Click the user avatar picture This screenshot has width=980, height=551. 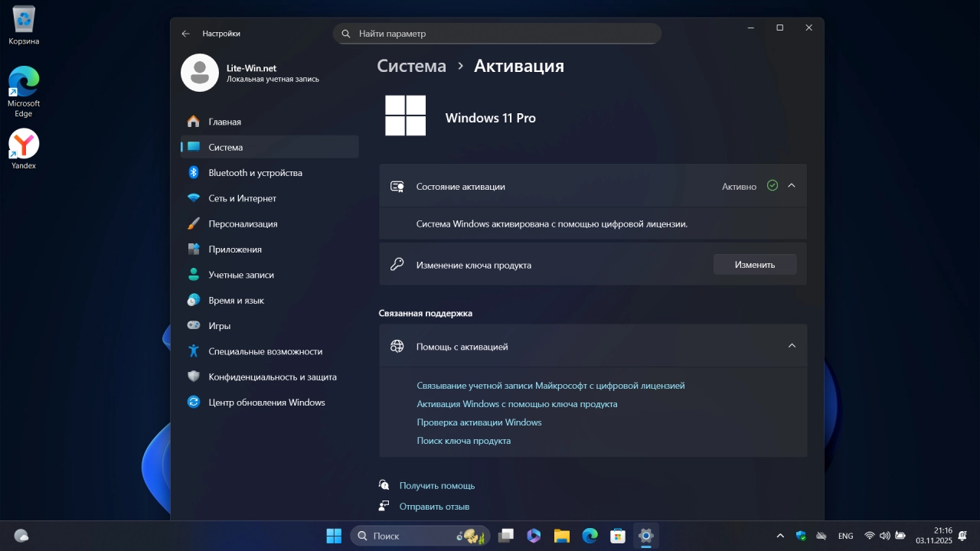200,73
